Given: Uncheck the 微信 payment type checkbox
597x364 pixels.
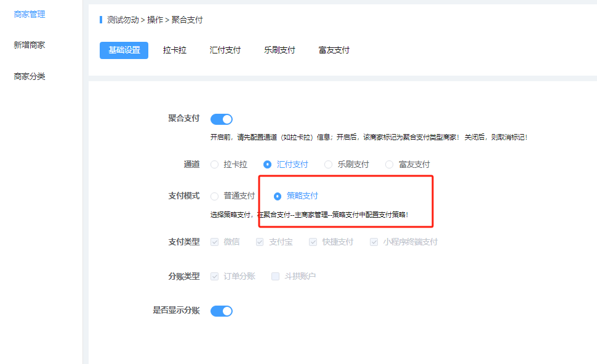Looking at the screenshot, I should click(x=215, y=242).
